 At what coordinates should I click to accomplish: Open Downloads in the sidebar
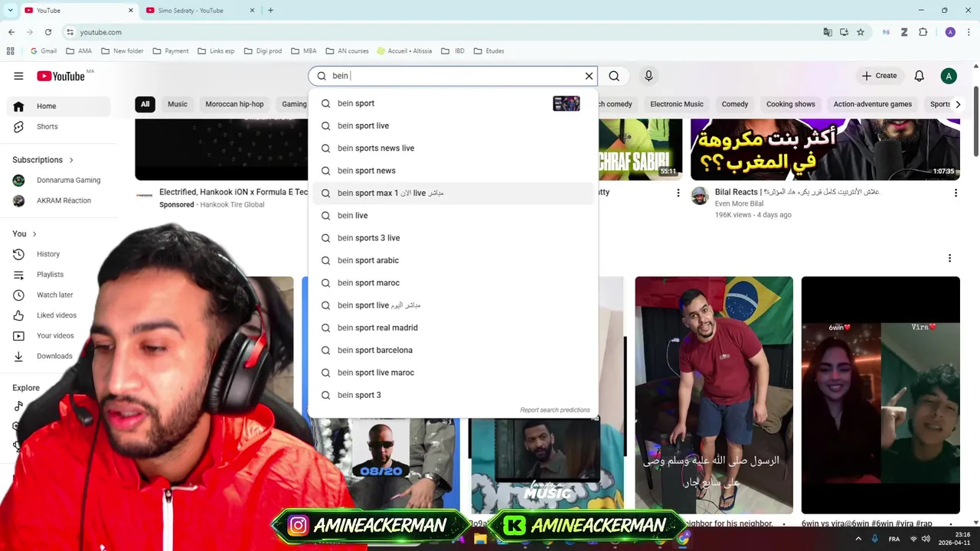point(57,356)
